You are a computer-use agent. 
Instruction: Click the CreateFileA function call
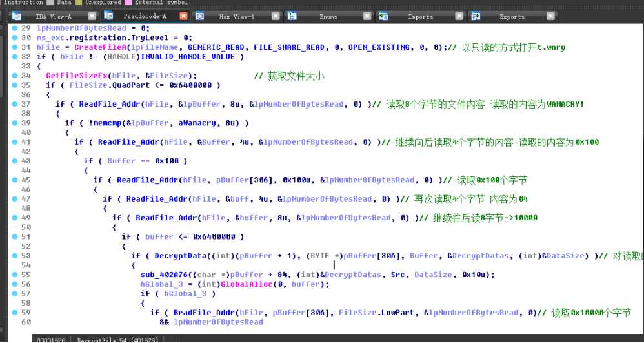click(100, 47)
